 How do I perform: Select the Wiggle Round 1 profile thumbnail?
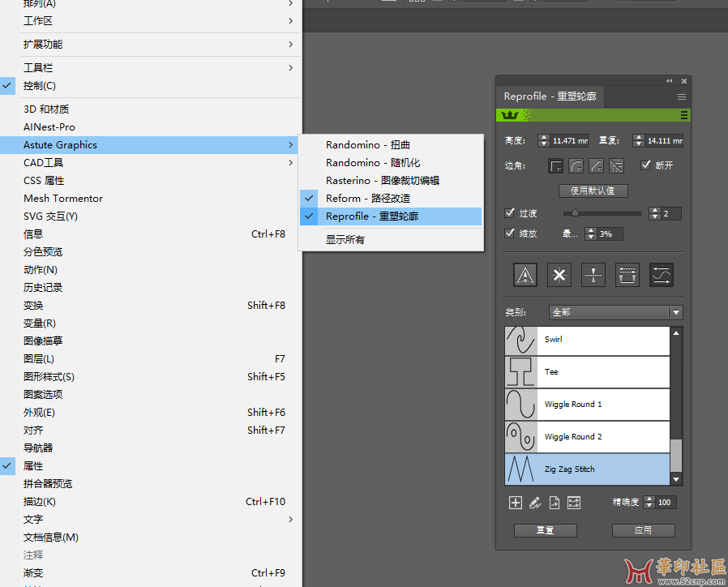521,405
